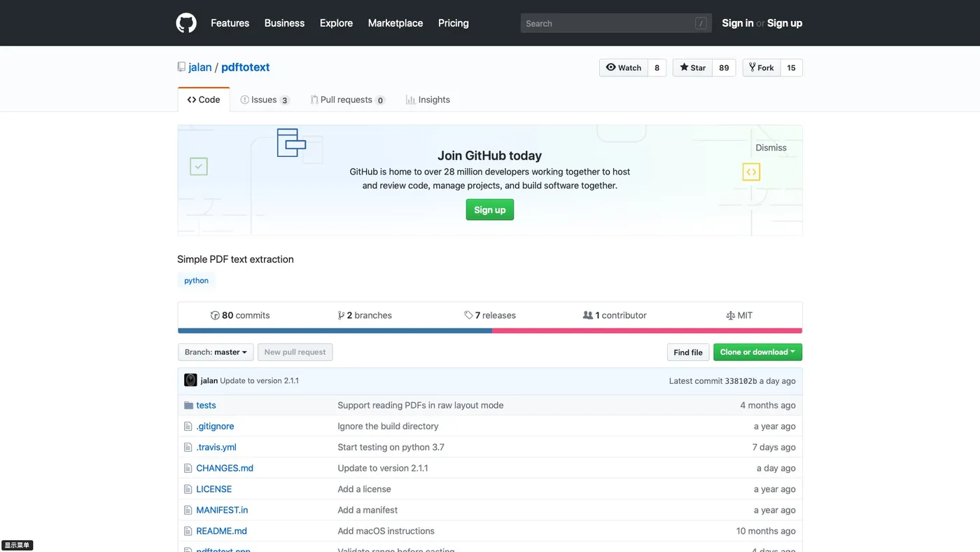Click the repository book icon beside jalan
The image size is (980, 552).
point(181,67)
